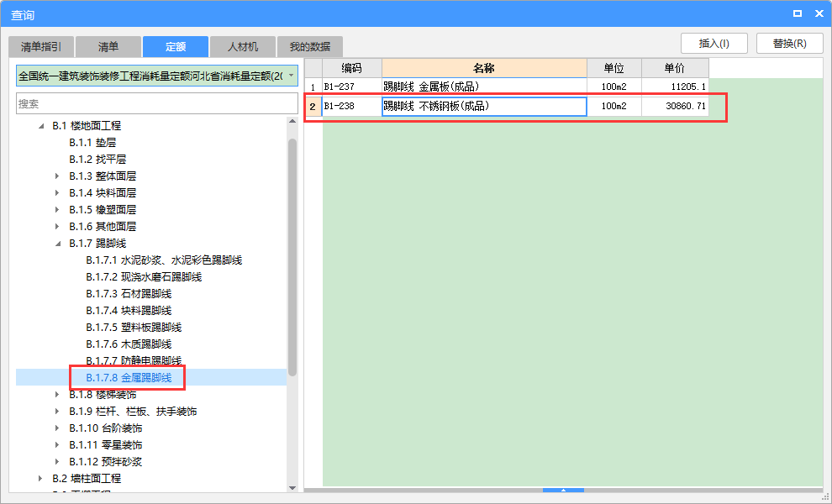This screenshot has height=504, width=832.
Task: Open the 我的数据 tab
Action: [310, 47]
